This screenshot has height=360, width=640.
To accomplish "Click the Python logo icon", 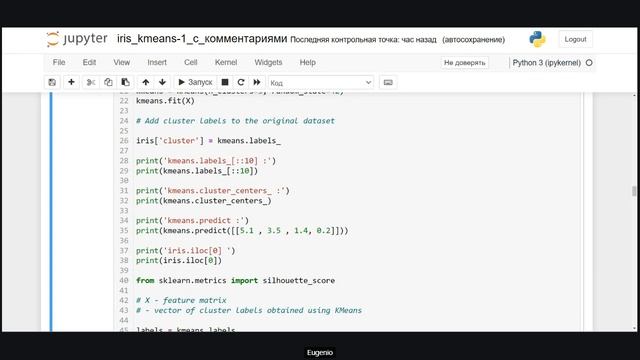I will pos(537,39).
